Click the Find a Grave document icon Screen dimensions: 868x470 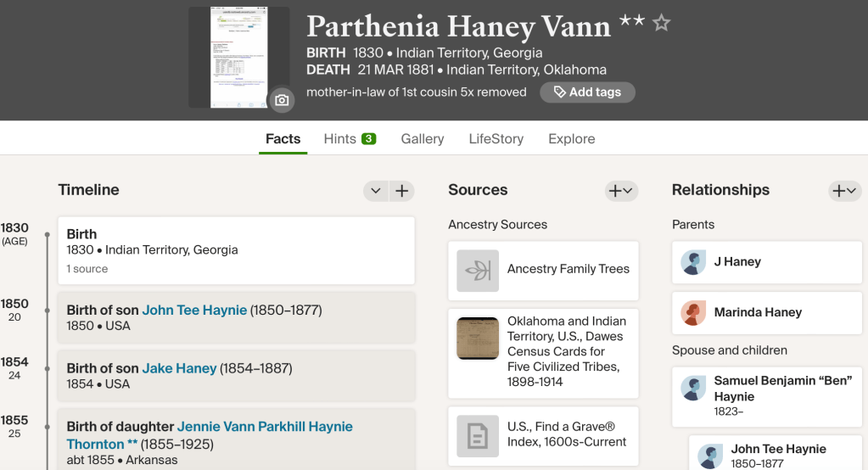(478, 436)
